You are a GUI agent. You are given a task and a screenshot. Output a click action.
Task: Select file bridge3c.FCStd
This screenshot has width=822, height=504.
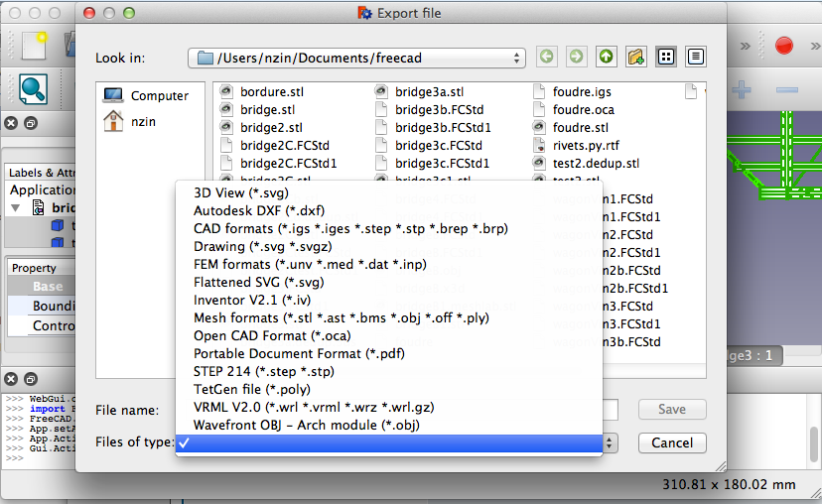[428, 145]
